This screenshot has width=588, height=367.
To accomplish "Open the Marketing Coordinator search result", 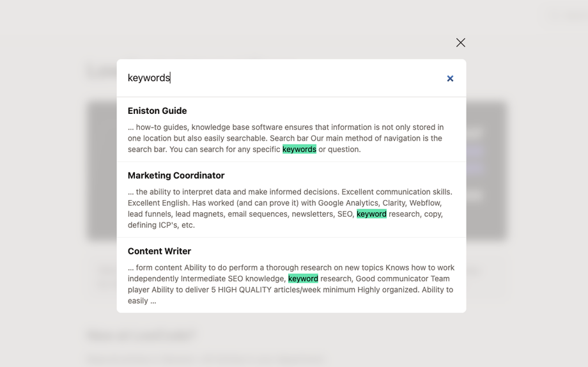I will 176,175.
